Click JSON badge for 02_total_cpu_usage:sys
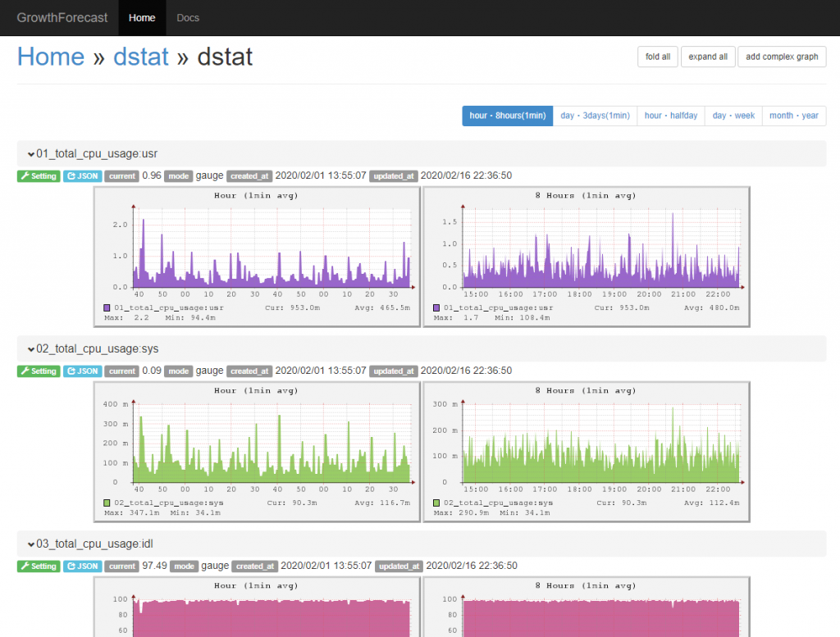Image resolution: width=840 pixels, height=637 pixels. [83, 371]
